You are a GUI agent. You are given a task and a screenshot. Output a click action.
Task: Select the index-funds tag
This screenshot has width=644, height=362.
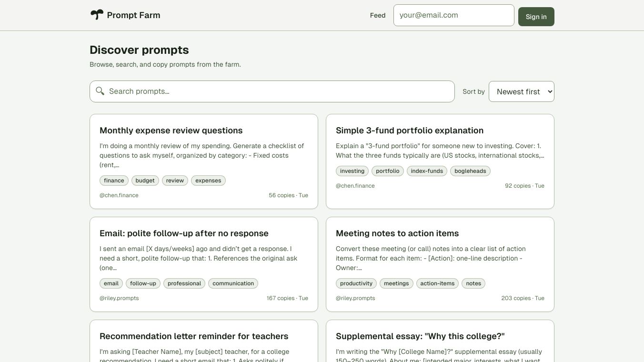[427, 171]
